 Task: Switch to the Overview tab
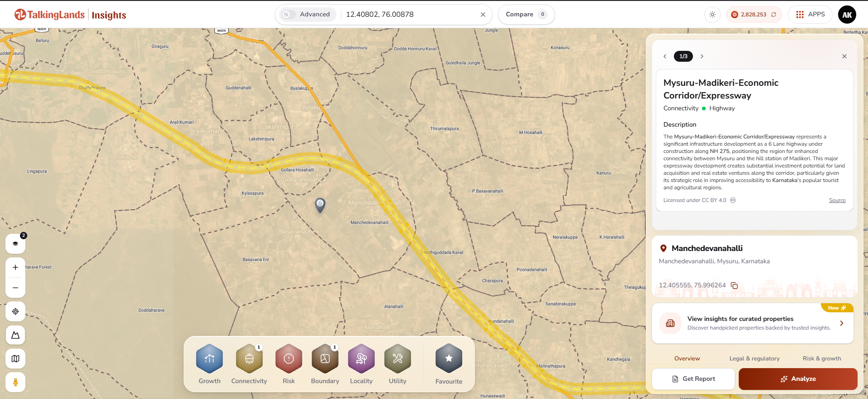point(687,359)
